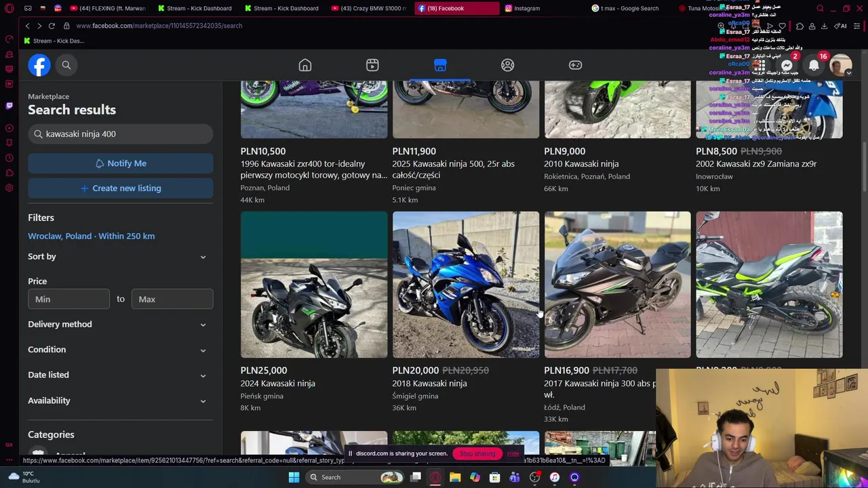Open the 2025 Kawasaki ninja 500 listing title
The height and width of the screenshot is (488, 868).
(453, 169)
